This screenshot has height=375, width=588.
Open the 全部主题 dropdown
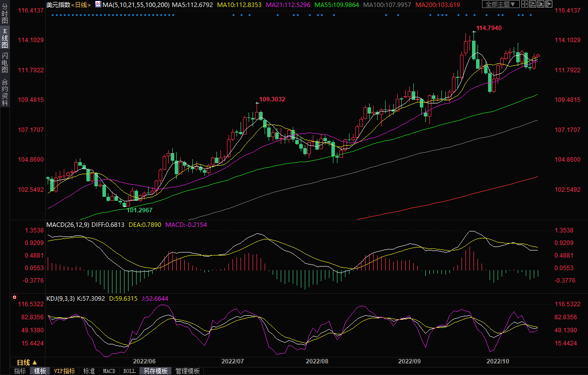click(x=500, y=5)
